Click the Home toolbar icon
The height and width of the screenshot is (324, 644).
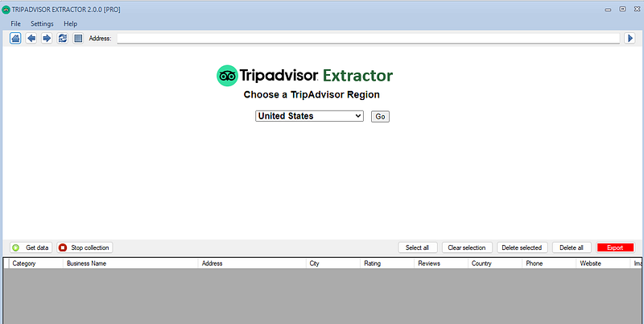pyautogui.click(x=15, y=38)
